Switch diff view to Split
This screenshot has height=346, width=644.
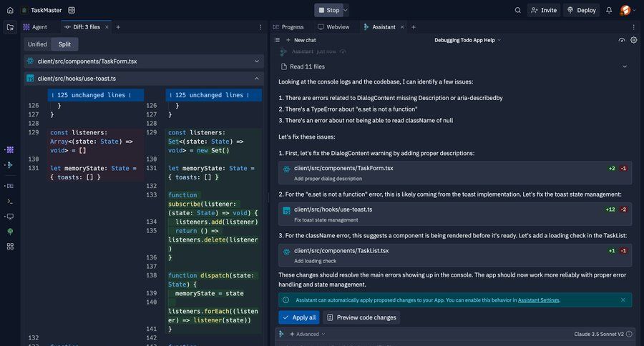(x=64, y=44)
